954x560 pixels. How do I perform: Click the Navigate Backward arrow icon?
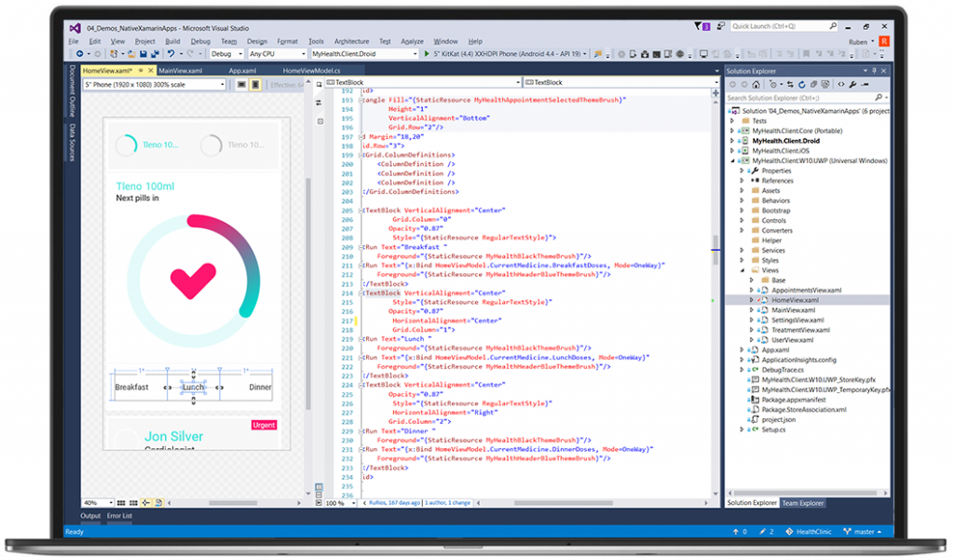click(x=78, y=55)
